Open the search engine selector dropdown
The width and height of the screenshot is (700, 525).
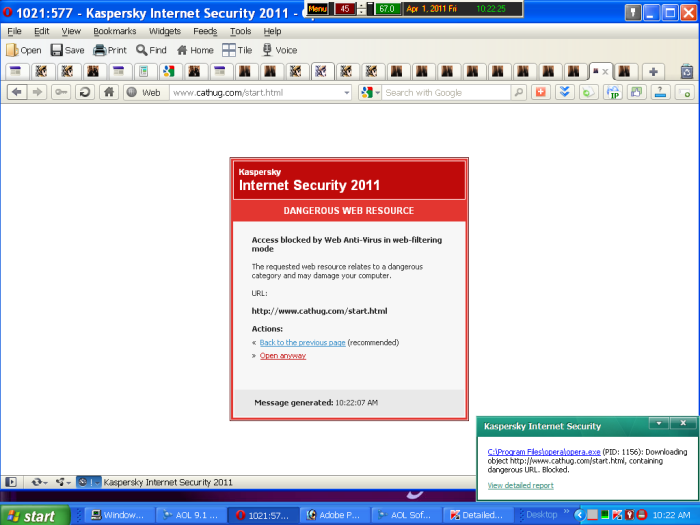370,92
